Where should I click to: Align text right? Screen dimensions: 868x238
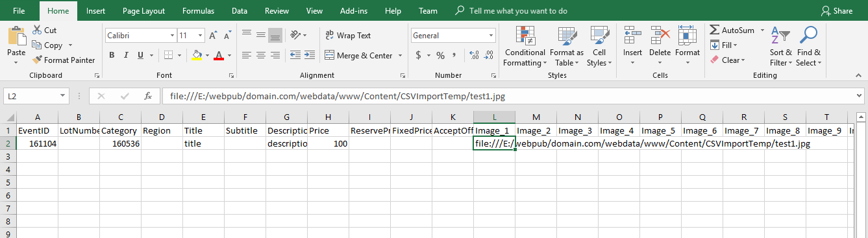click(275, 55)
